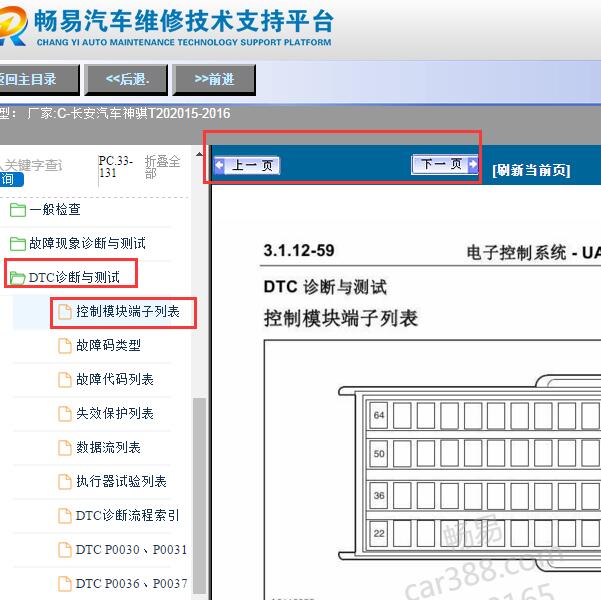
Task: Click the 一般检查 folder icon
Action: point(18,210)
